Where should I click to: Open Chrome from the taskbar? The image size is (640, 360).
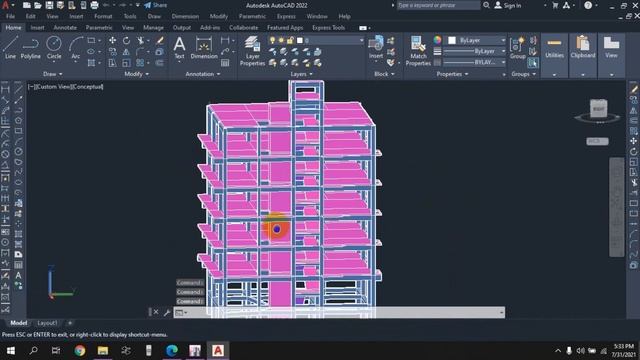click(80, 351)
